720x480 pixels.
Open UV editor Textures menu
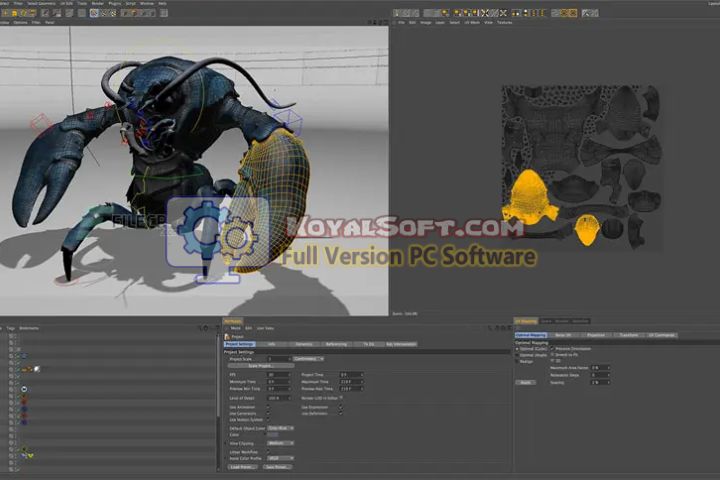504,22
